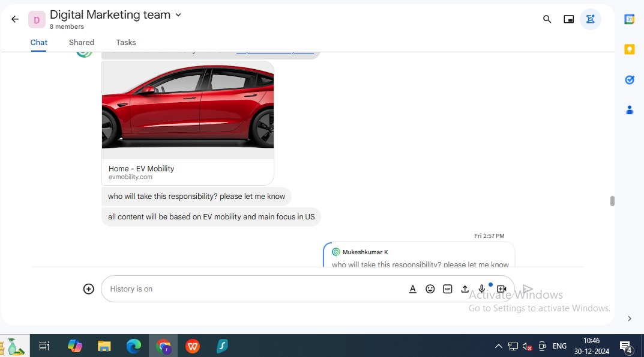Open the emoji picker
Image resolution: width=644 pixels, height=357 pixels.
click(x=430, y=288)
